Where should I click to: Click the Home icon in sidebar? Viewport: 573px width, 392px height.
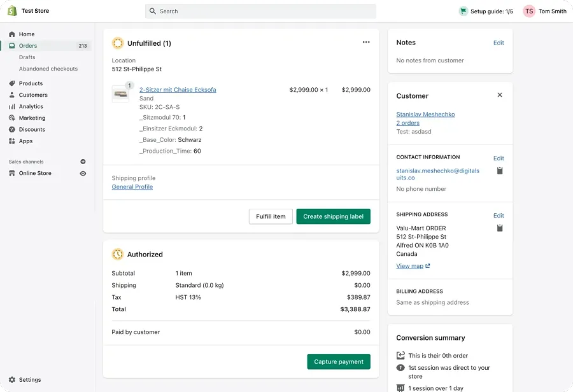point(12,34)
